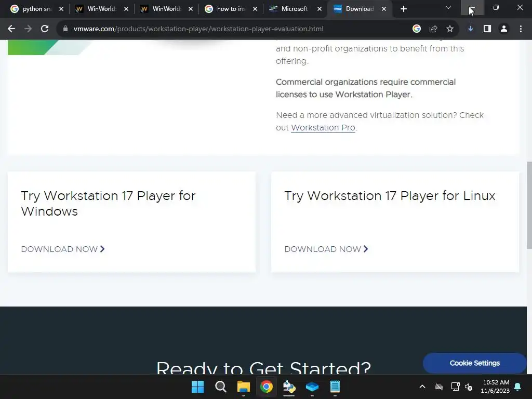532x399 pixels.
Task: Open Notepad from taskbar
Action: click(335, 387)
